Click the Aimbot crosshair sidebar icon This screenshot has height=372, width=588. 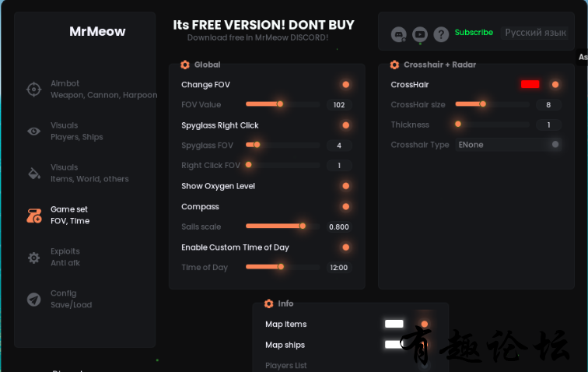33,89
